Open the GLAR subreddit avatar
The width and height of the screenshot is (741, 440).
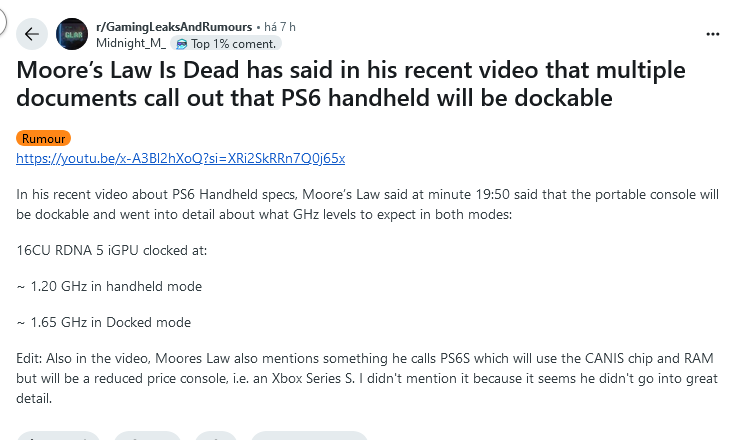[x=72, y=34]
